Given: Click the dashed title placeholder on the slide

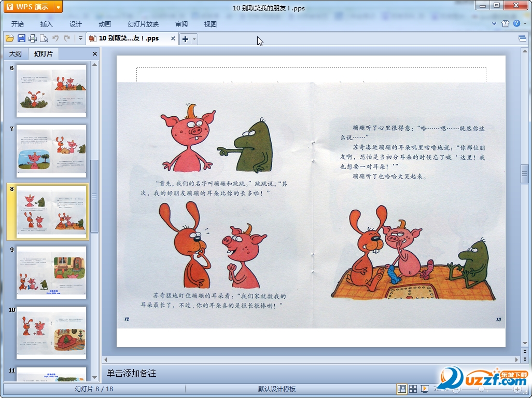Looking at the screenshot, I should point(311,74).
